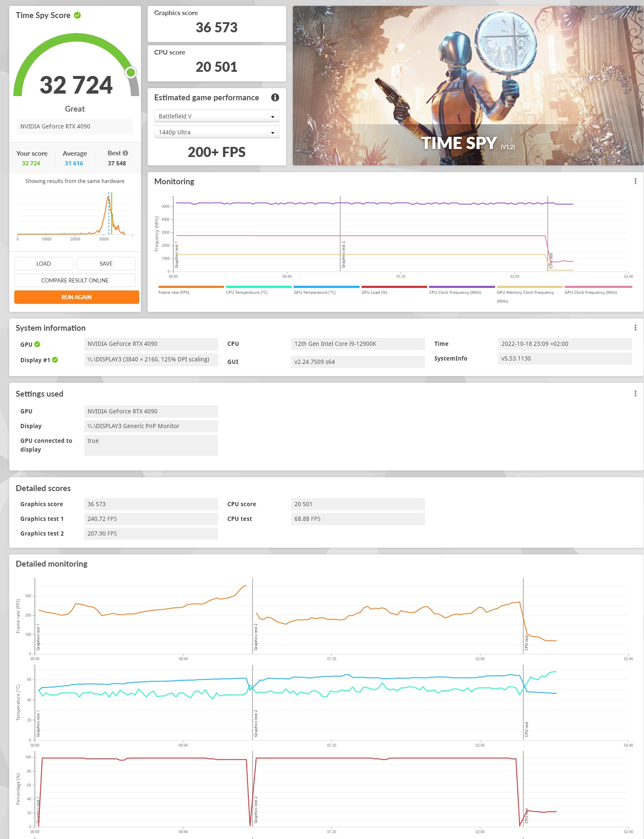
Task: Click the green check icon beside Display #1
Action: 55,360
